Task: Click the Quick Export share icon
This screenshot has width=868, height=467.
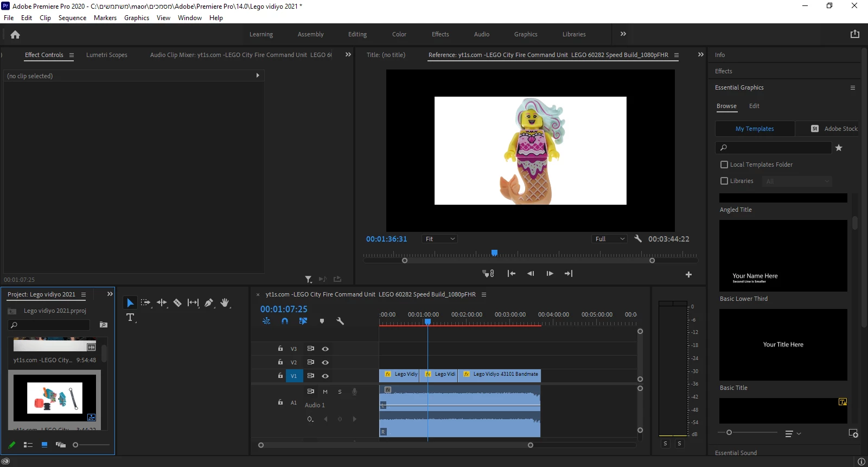Action: click(x=855, y=34)
